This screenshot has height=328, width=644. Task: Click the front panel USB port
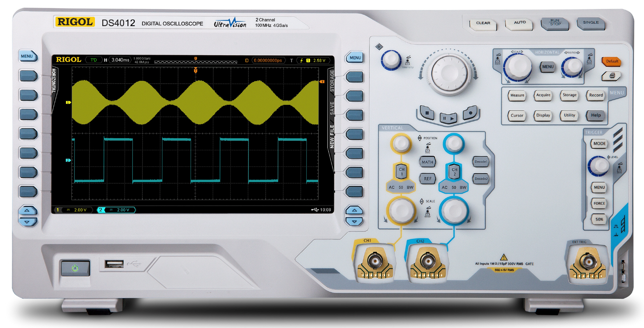point(114,264)
